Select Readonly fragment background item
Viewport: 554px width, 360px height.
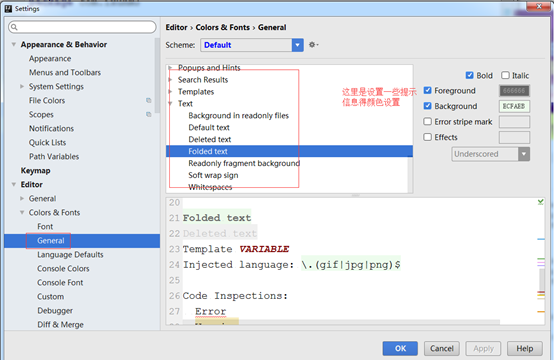point(244,163)
